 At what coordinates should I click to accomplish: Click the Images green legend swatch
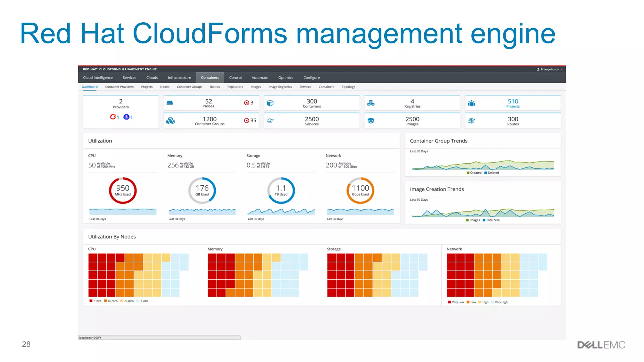pos(467,220)
